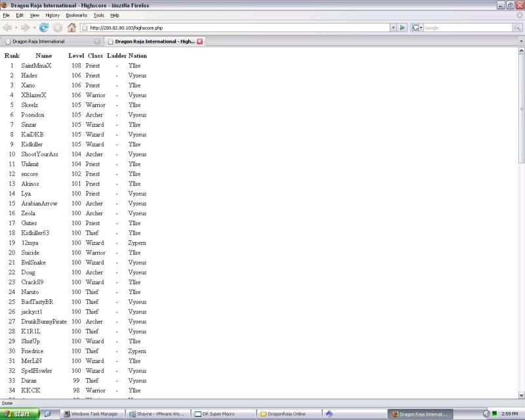Click the player name ShootYourAss

(39, 154)
